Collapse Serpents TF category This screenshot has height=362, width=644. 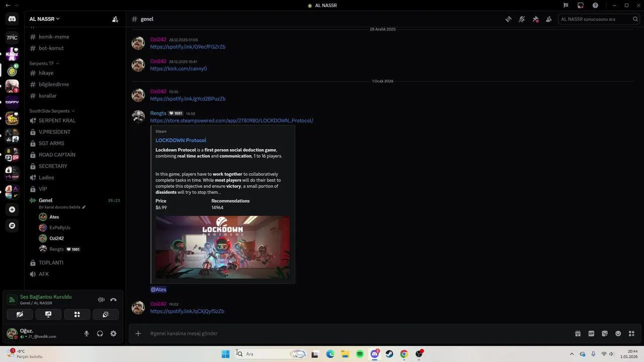coord(44,63)
